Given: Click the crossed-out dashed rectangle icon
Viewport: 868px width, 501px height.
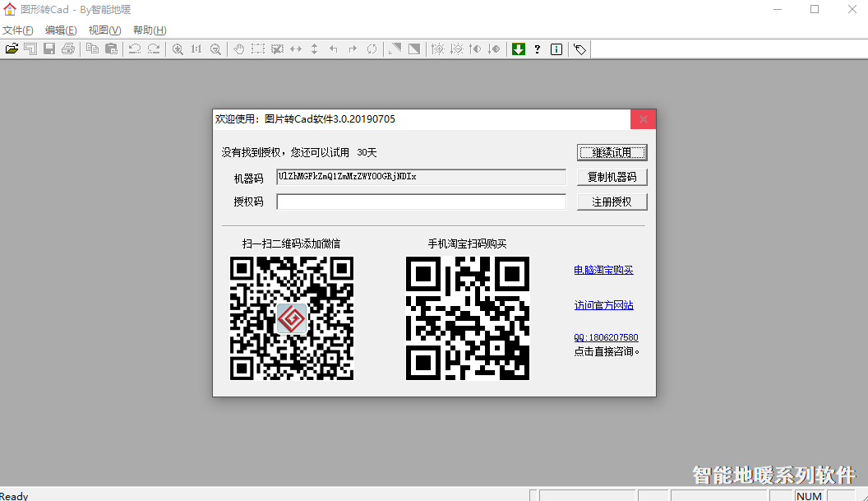Looking at the screenshot, I should tap(277, 49).
